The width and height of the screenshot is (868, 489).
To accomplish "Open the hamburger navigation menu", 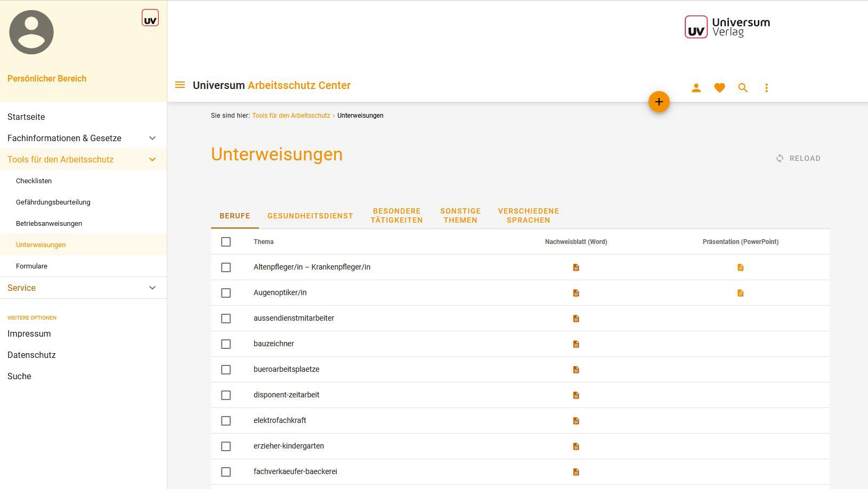I will pyautogui.click(x=180, y=85).
